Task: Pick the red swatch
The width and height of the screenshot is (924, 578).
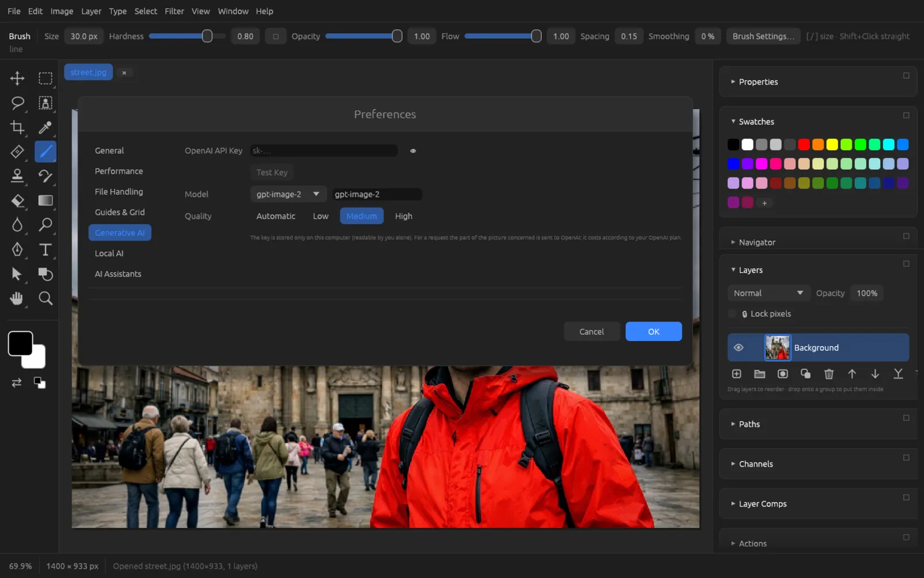Action: (x=803, y=144)
